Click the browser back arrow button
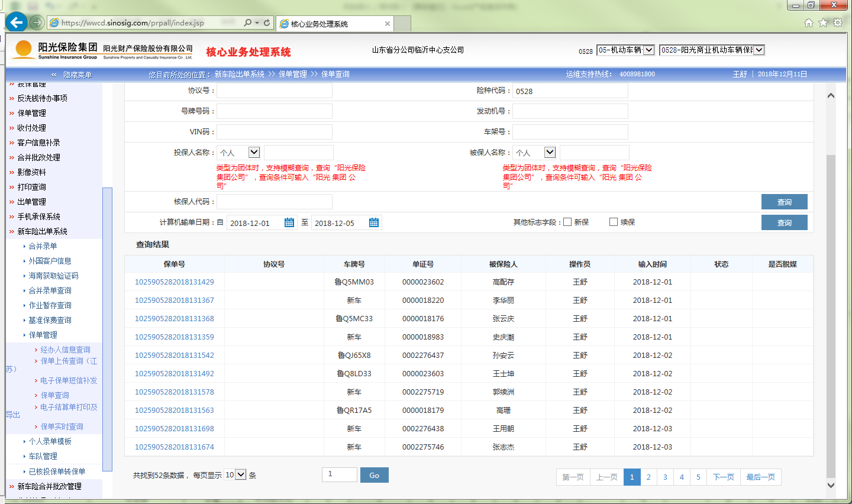The width and height of the screenshot is (852, 504). pos(17,22)
